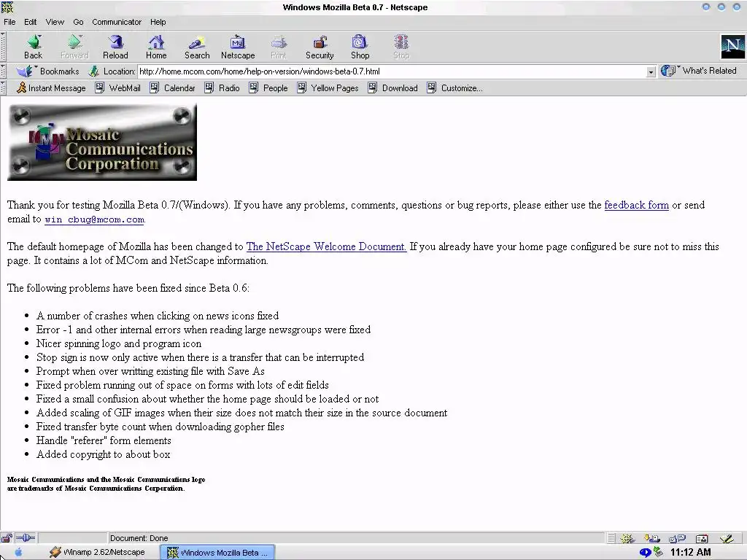Collapse the personal toolbar using its left handle
This screenshot has height=560, width=747.
[x=3, y=88]
